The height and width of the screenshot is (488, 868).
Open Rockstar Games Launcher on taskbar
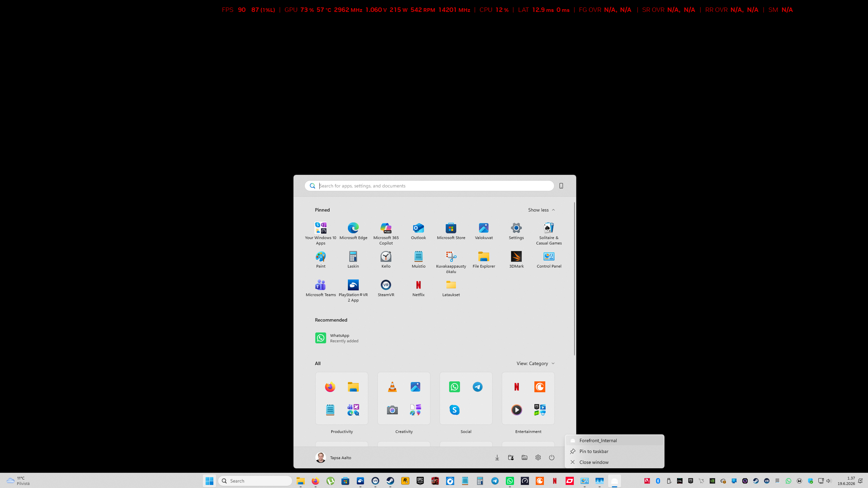[x=405, y=481]
